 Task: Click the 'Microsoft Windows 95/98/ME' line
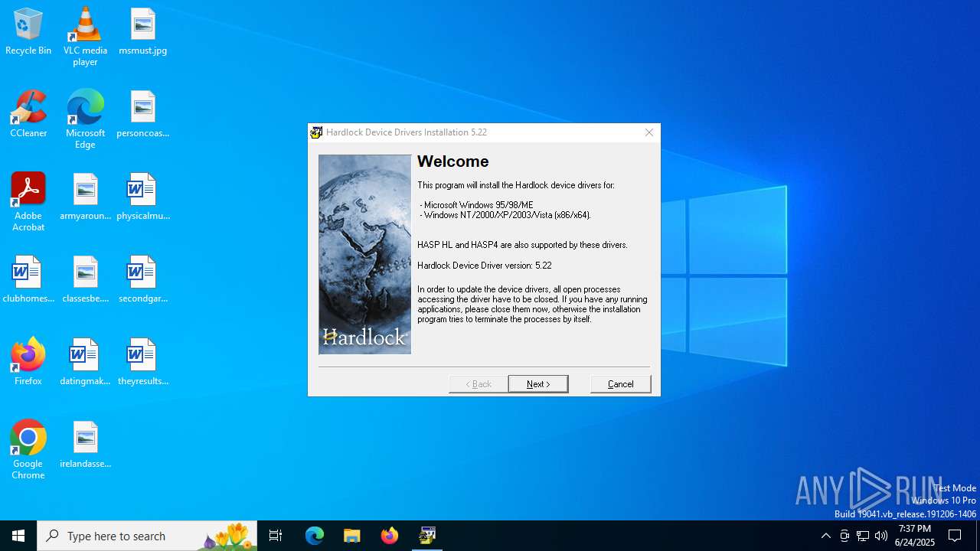(477, 205)
